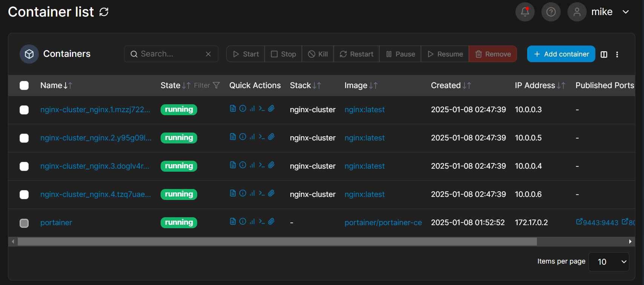This screenshot has width=644, height=285.
Task: Click running state badge for portainer
Action: click(179, 223)
